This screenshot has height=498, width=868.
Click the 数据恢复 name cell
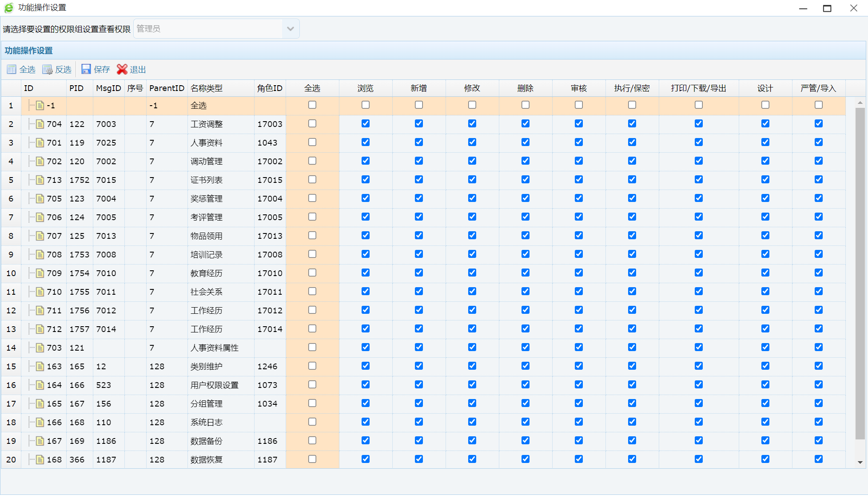click(x=207, y=459)
